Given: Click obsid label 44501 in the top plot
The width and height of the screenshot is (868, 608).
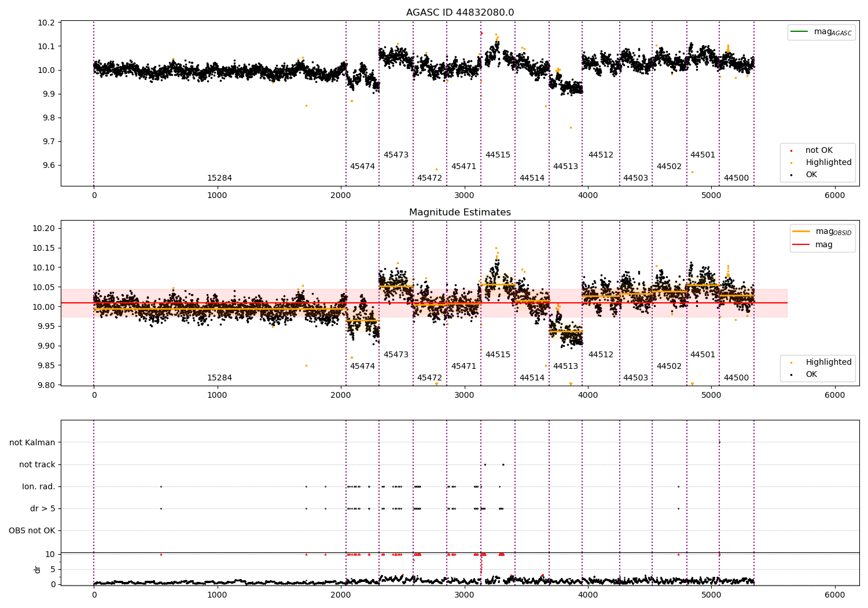Looking at the screenshot, I should [703, 155].
